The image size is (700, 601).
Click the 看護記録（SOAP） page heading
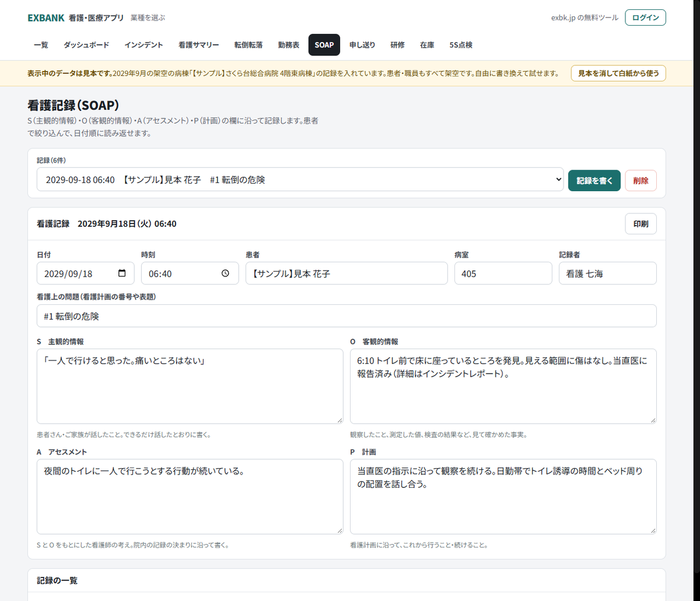point(73,106)
